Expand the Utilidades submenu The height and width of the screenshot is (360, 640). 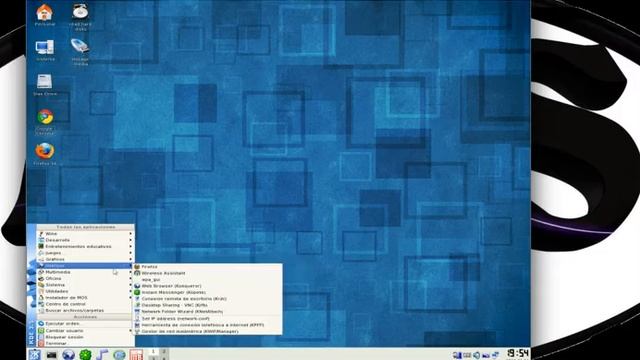coord(85,291)
